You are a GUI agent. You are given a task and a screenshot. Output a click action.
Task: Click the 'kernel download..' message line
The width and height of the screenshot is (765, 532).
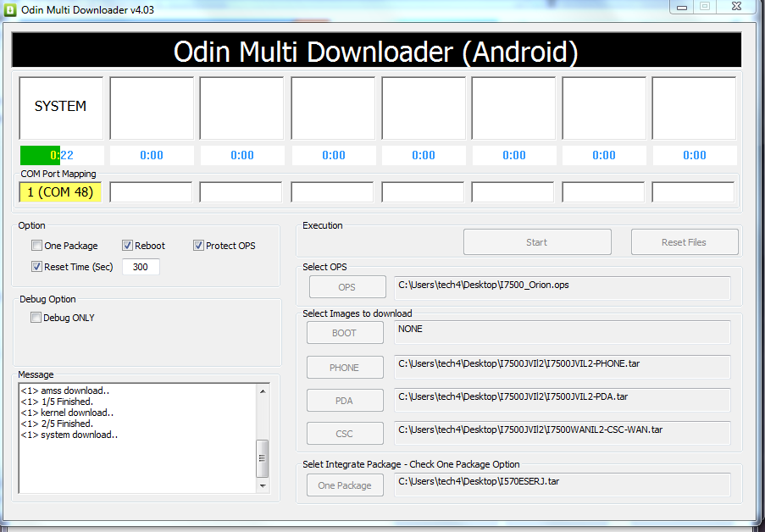click(67, 413)
